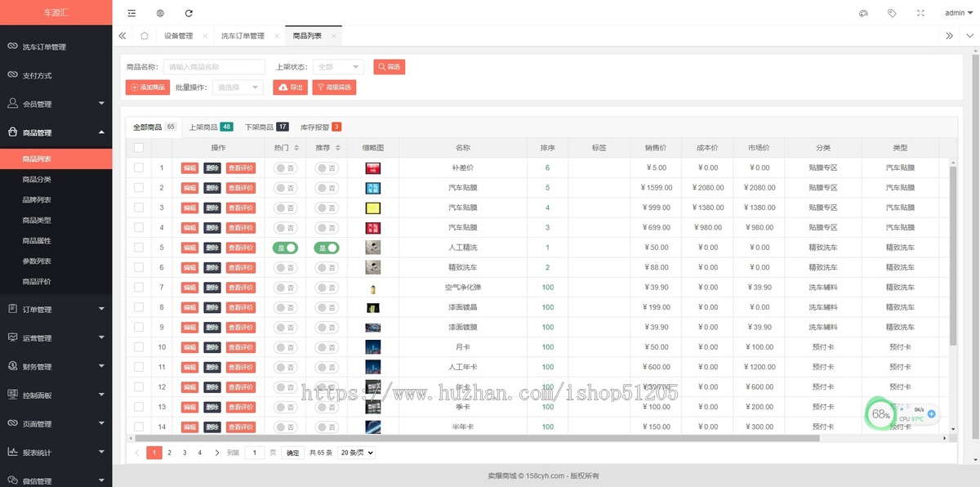Expand 财务管理 in the sidebar
980x487 pixels.
(x=56, y=366)
